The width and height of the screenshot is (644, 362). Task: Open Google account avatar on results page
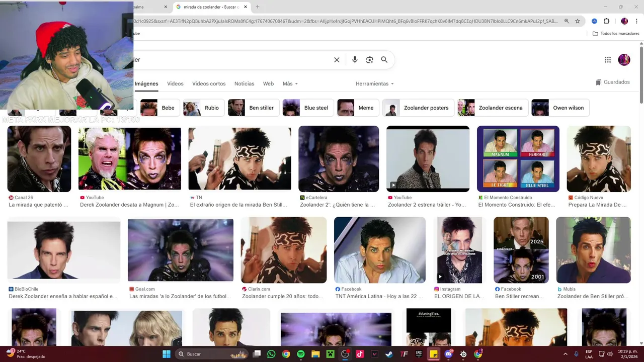[x=624, y=60]
